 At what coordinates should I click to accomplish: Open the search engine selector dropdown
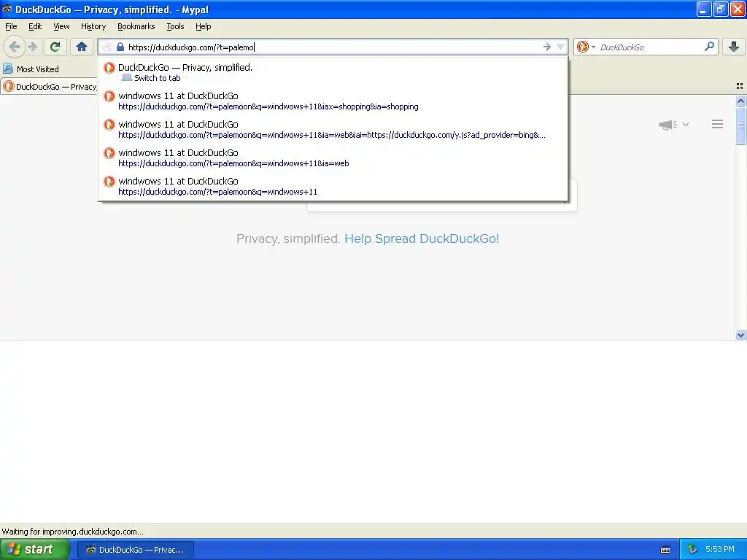586,47
